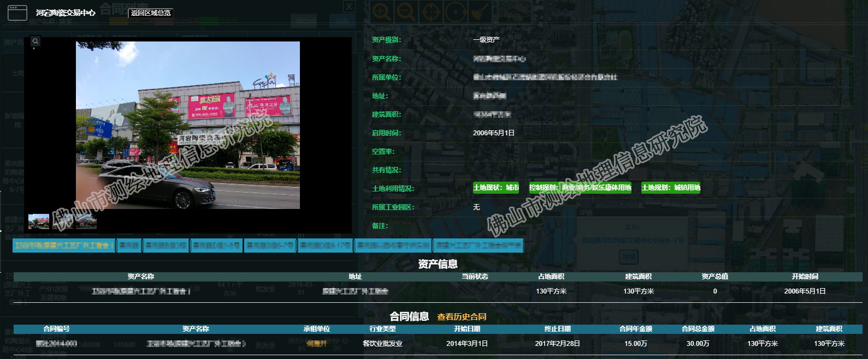Screen dimensions: 868x359
Task: Click the crosshair locate icon on map toolbar
Action: pos(431,11)
